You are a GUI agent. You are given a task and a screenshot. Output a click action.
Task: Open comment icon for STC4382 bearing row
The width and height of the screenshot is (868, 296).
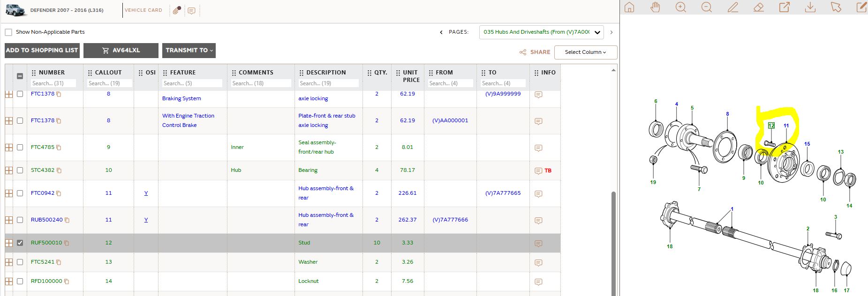538,170
